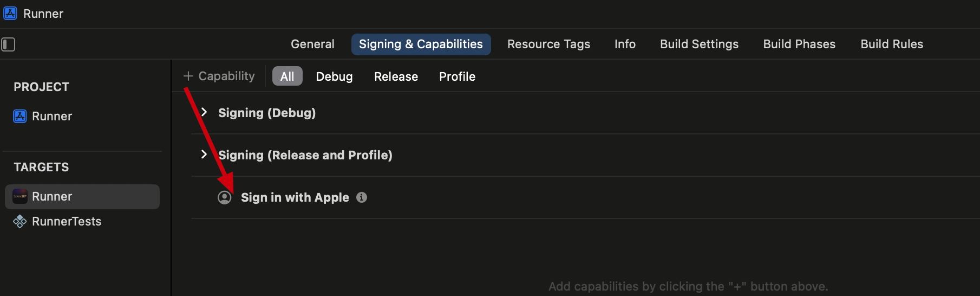Screen dimensions: 980x296
Task: Expand the Signing (Debug) section
Action: click(204, 112)
